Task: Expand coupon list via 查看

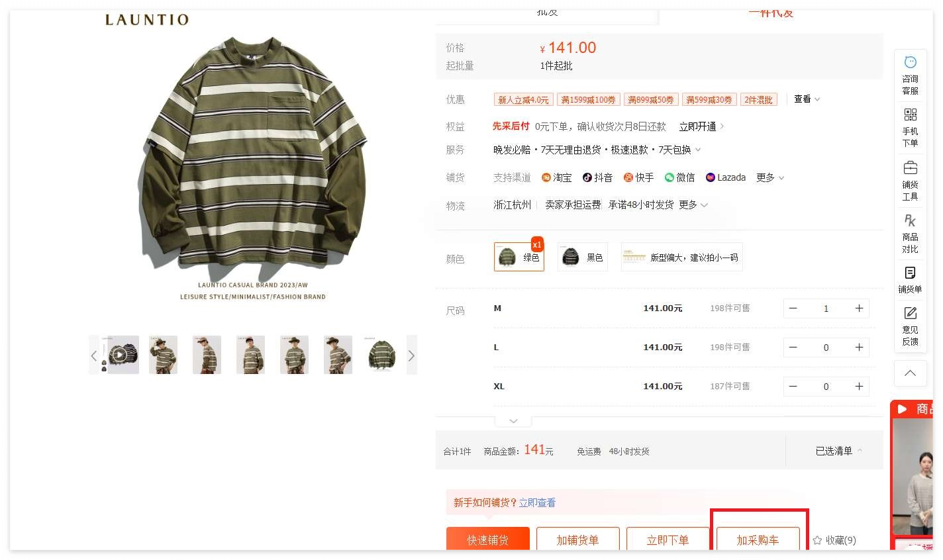Action: 807,99
